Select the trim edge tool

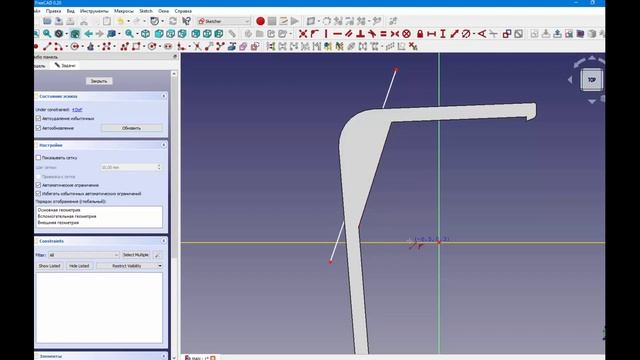pyautogui.click(x=197, y=47)
